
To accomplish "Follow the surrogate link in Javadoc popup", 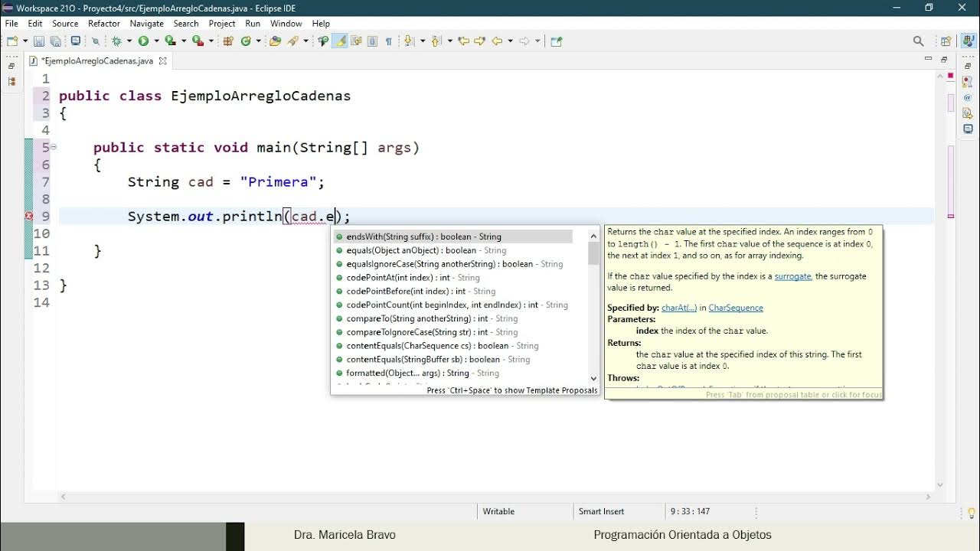I will (x=792, y=276).
